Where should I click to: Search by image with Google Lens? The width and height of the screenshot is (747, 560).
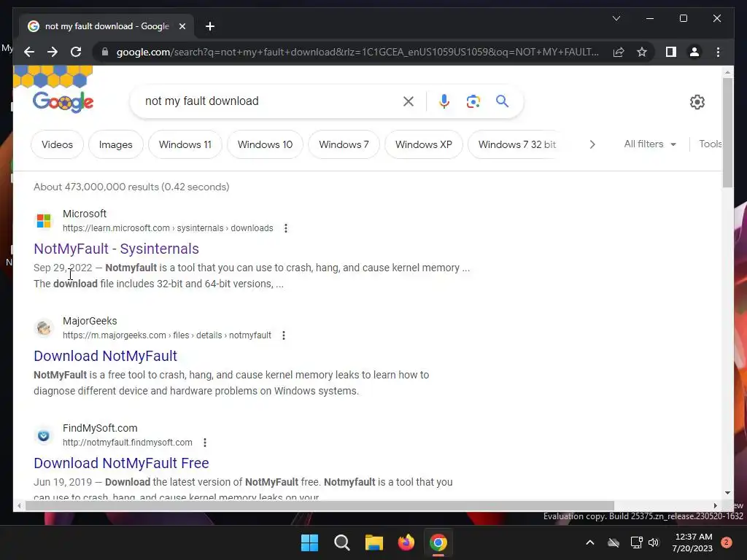pyautogui.click(x=473, y=101)
